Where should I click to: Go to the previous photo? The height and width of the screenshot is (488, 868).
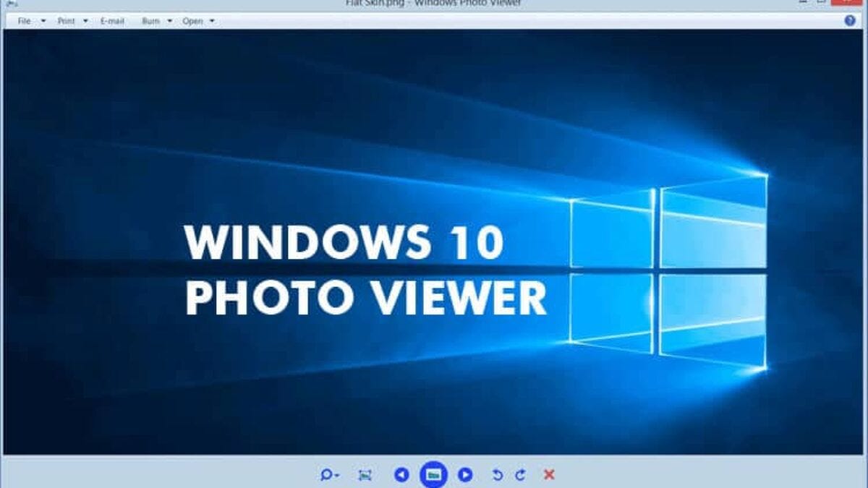pyautogui.click(x=402, y=474)
